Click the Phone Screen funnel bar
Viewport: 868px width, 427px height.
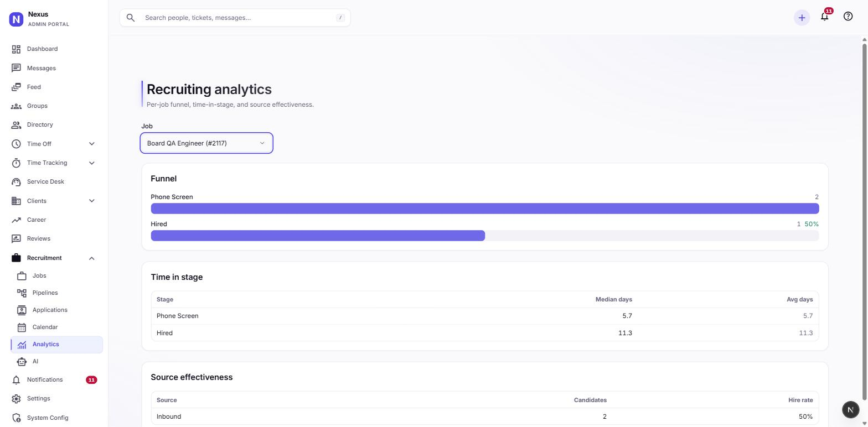tap(485, 209)
